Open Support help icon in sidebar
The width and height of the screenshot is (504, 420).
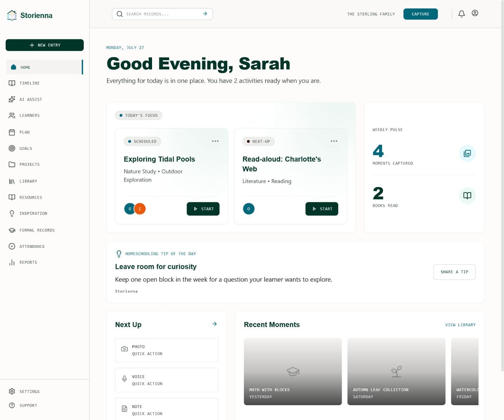[12, 405]
